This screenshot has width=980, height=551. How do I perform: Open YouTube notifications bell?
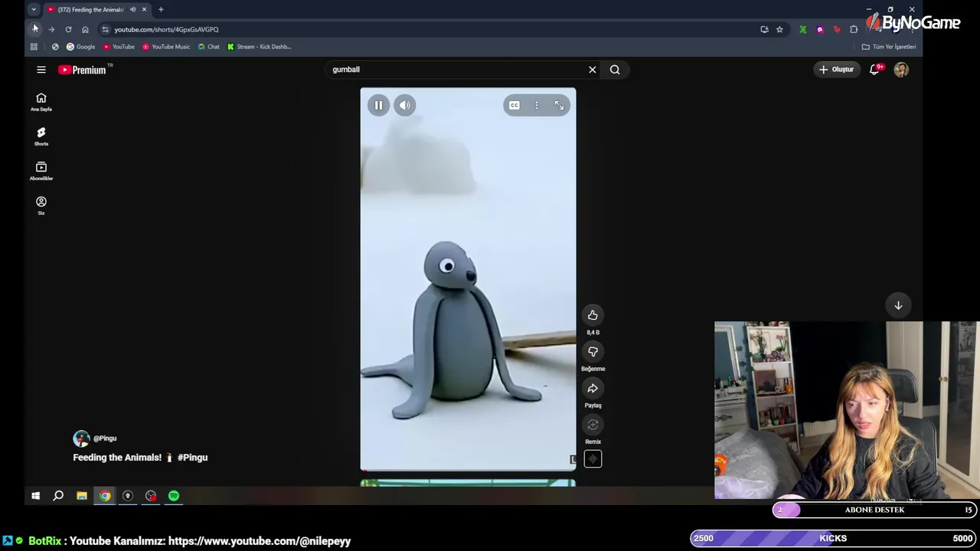click(875, 70)
